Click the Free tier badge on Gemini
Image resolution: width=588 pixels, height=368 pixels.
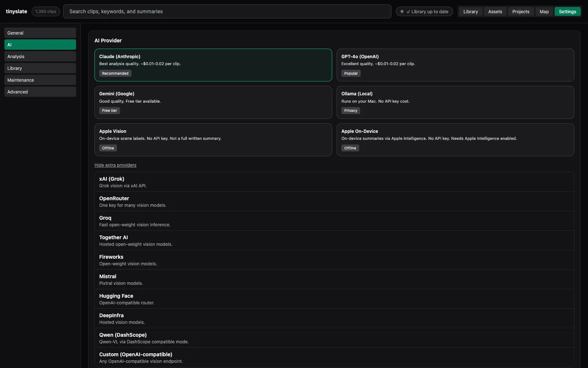[110, 110]
